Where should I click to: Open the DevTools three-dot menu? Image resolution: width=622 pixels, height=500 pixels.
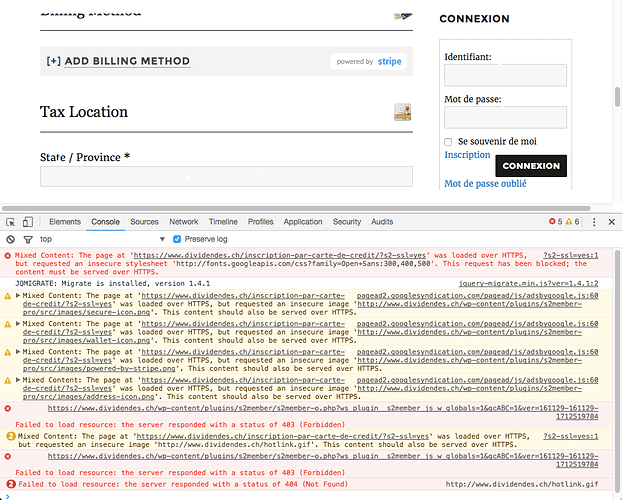click(594, 222)
